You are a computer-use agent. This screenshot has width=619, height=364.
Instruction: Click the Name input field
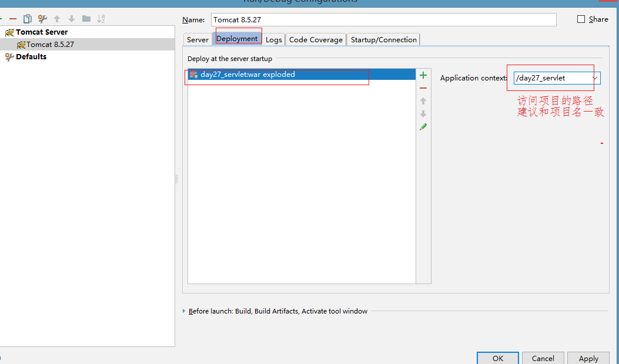click(x=383, y=20)
